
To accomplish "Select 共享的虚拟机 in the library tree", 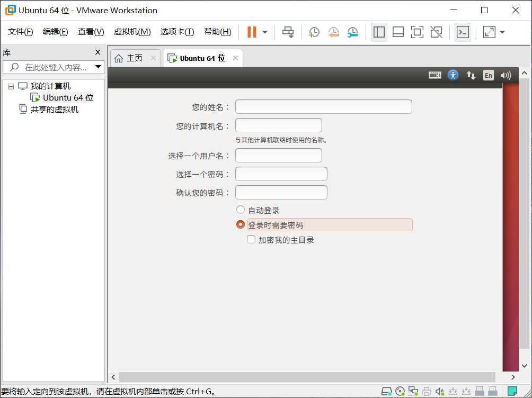I will 54,109.
